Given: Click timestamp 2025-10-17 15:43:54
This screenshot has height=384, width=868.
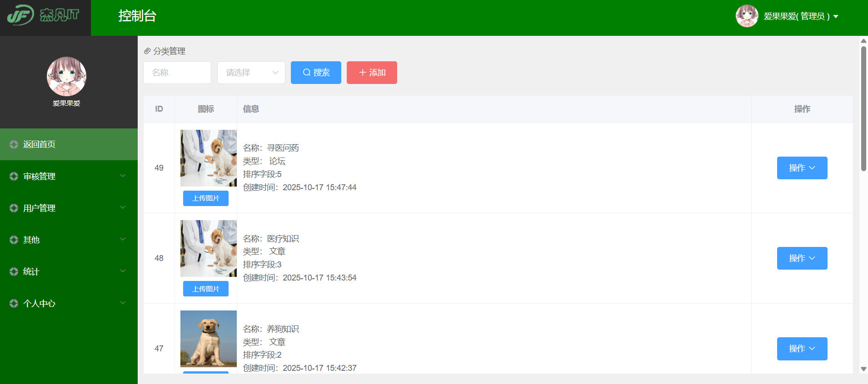Looking at the screenshot, I should click(x=319, y=278).
